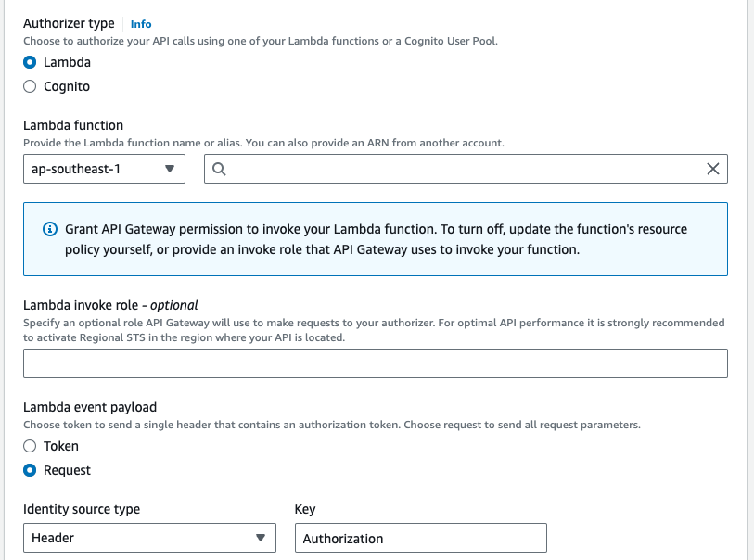
Task: Click the Key field containing Authorization
Action: 421,538
